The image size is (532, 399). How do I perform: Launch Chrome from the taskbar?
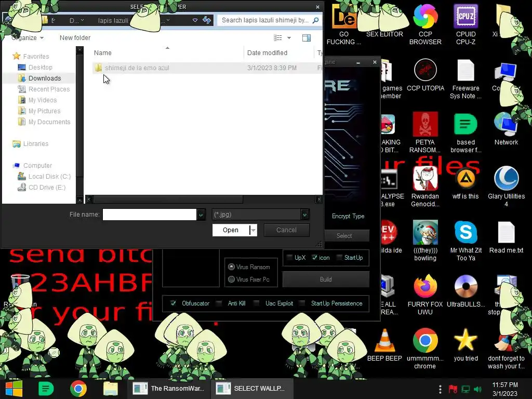pyautogui.click(x=78, y=389)
